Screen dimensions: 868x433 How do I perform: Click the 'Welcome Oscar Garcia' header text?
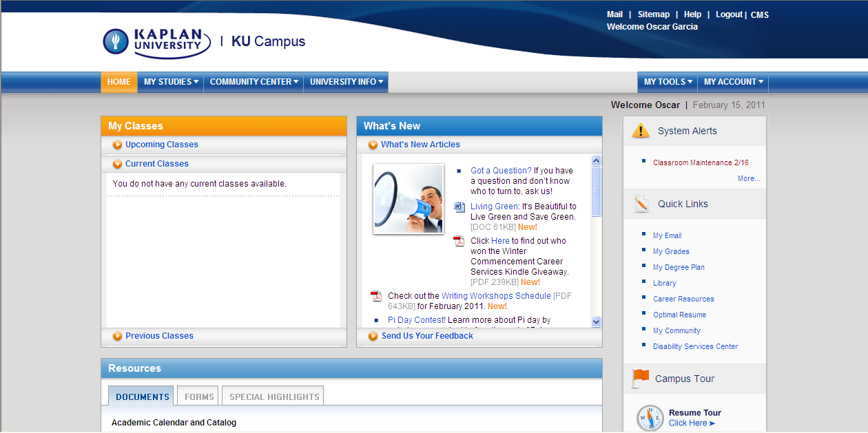coord(652,27)
